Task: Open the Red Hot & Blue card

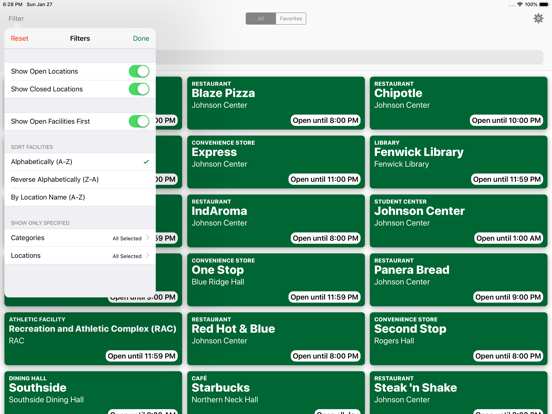Action: coord(276,339)
